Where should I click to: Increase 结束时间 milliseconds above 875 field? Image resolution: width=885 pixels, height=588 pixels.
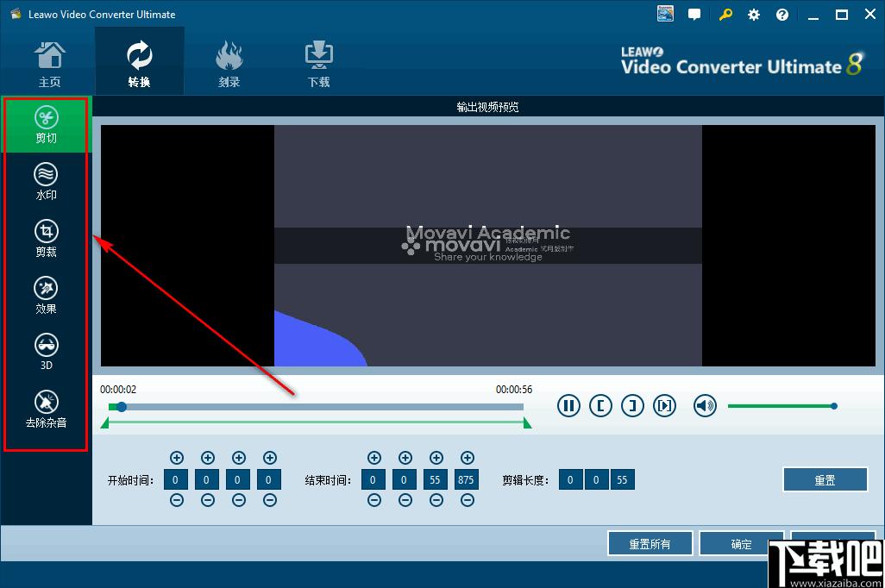468,458
